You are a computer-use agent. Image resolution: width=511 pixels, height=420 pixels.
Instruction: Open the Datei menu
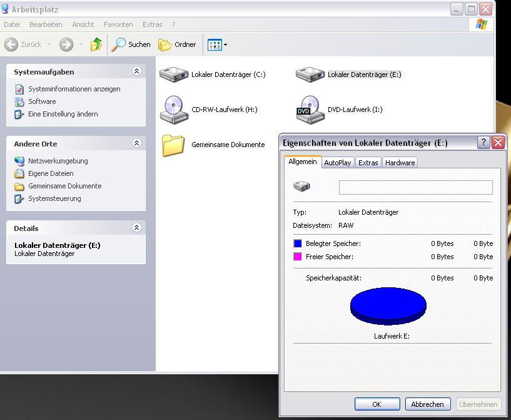pos(12,24)
